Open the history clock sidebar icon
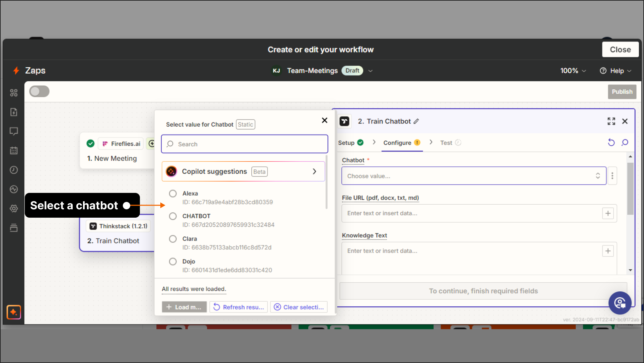644x363 pixels. [x=14, y=170]
